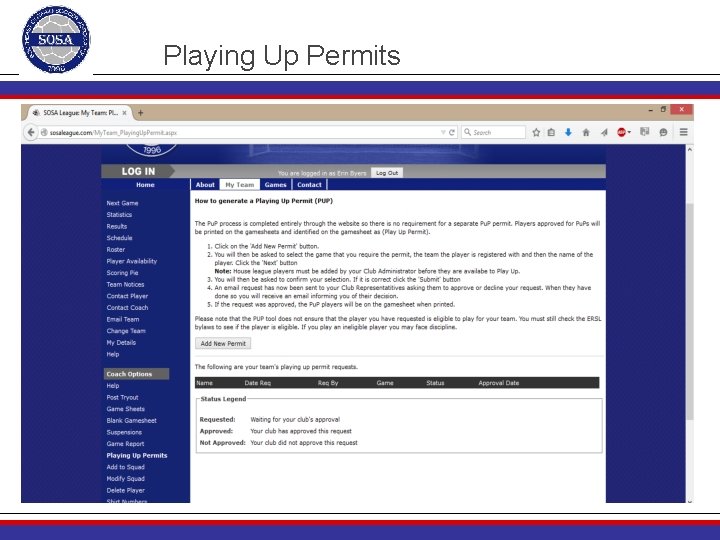Open Change Team link
This screenshot has width=720, height=540.
point(126,331)
